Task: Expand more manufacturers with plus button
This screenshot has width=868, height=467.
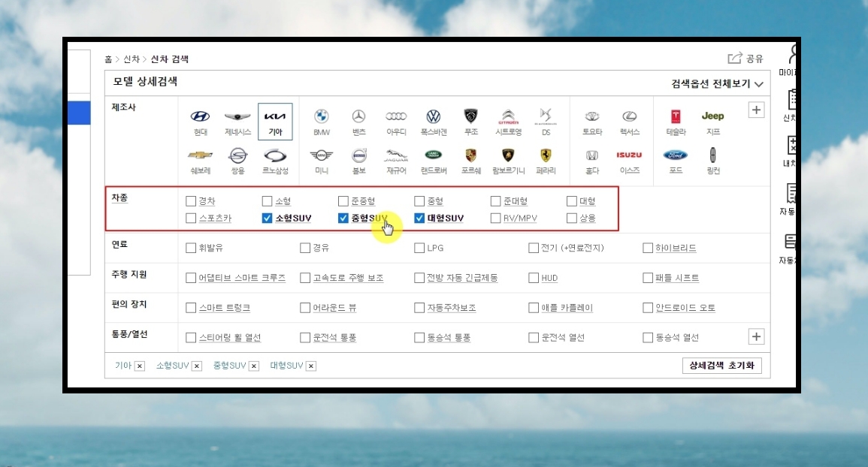Action: pos(756,110)
